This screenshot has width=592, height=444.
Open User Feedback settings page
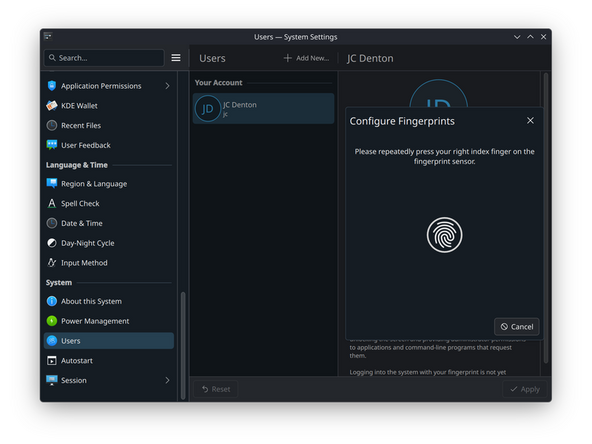coord(109,145)
